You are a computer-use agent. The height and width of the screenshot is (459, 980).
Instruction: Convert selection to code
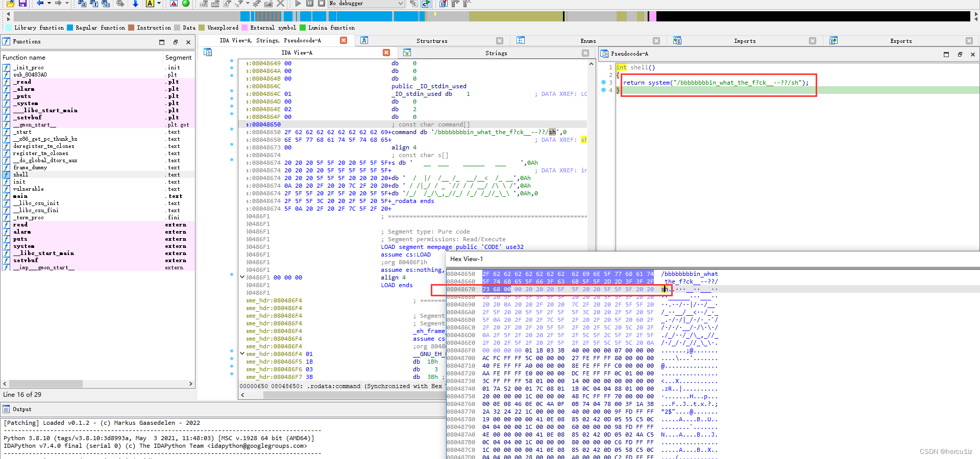[204, 4]
